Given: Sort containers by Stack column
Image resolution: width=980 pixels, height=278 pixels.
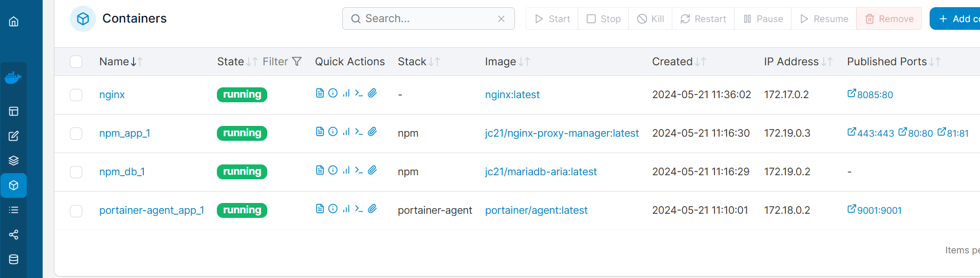Looking at the screenshot, I should [x=418, y=62].
